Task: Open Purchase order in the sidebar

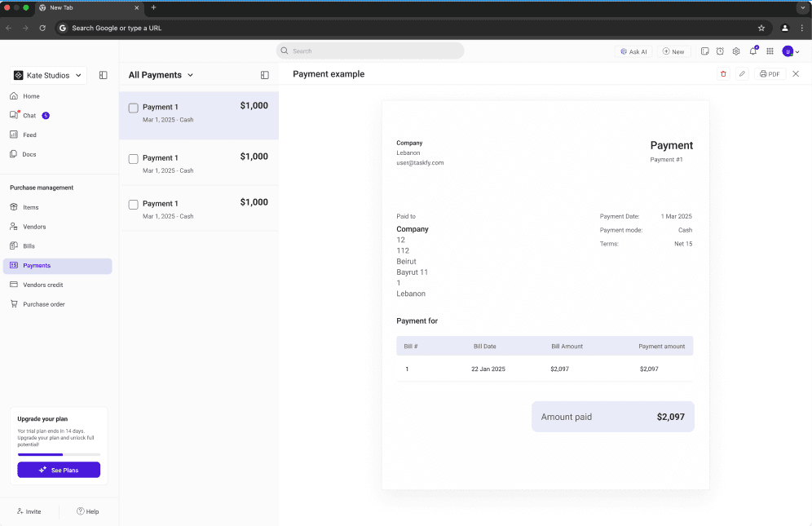Action: [43, 304]
